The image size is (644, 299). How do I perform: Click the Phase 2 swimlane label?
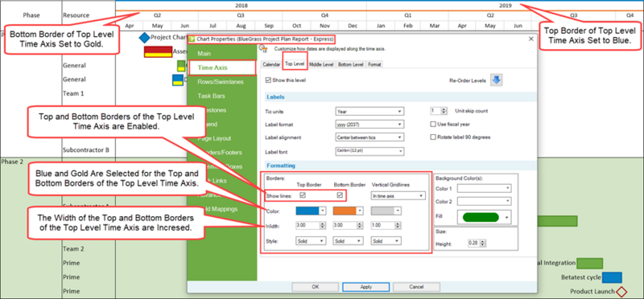(x=12, y=162)
